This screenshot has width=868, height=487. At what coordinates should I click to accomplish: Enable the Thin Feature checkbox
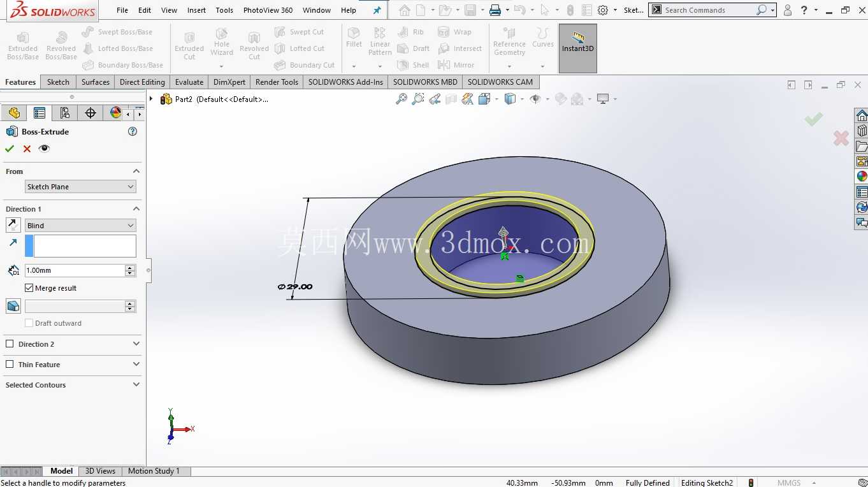(x=10, y=365)
